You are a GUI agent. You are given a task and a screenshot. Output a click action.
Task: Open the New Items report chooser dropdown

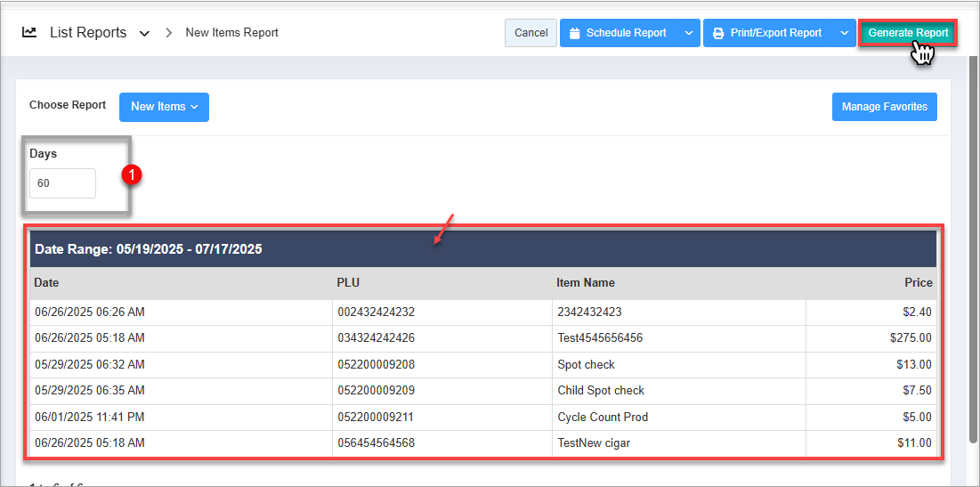click(164, 107)
